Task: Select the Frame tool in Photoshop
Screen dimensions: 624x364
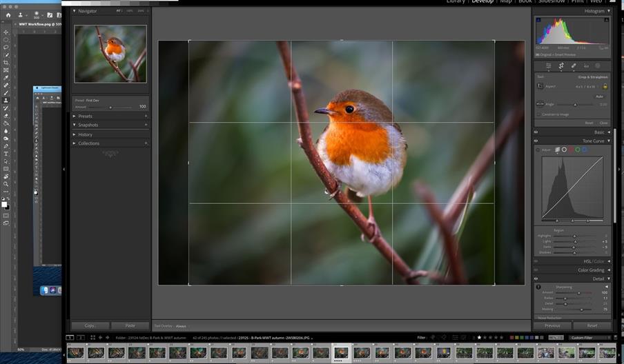Action: click(x=6, y=70)
